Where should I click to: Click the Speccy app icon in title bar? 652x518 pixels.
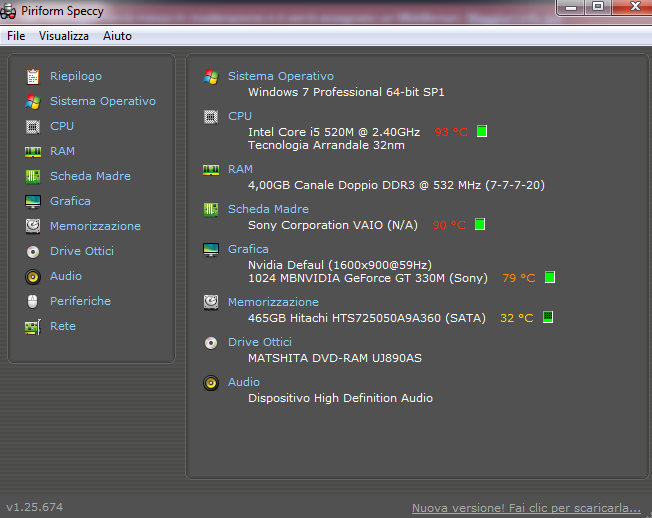pos(8,11)
